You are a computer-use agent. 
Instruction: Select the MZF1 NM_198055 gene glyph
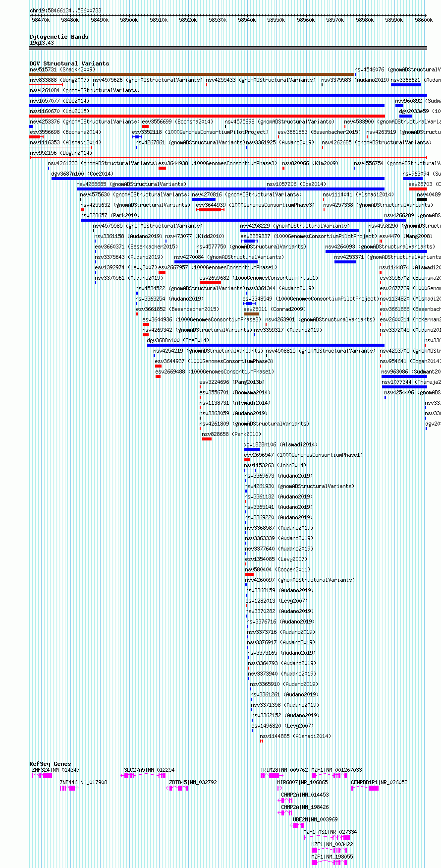329,863
